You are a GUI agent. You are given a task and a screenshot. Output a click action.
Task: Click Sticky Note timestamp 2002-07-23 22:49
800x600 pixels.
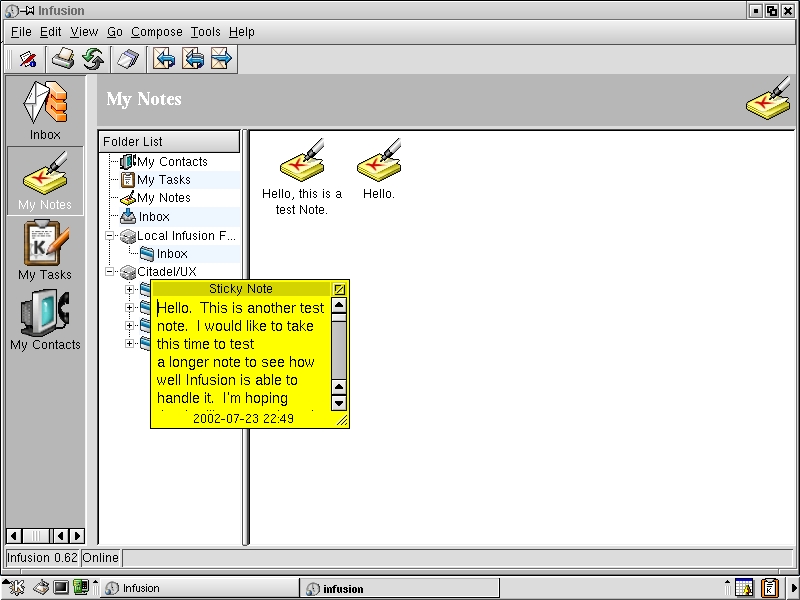click(x=243, y=419)
